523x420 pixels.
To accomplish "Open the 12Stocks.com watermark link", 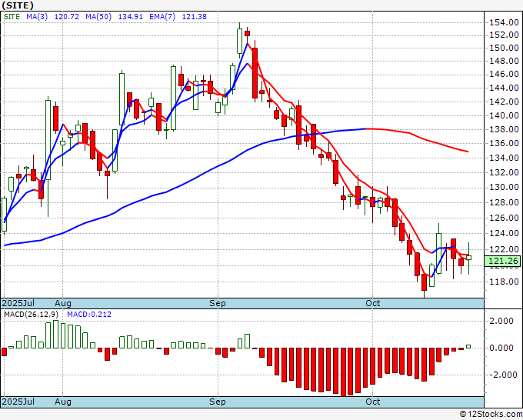I will pos(490,414).
